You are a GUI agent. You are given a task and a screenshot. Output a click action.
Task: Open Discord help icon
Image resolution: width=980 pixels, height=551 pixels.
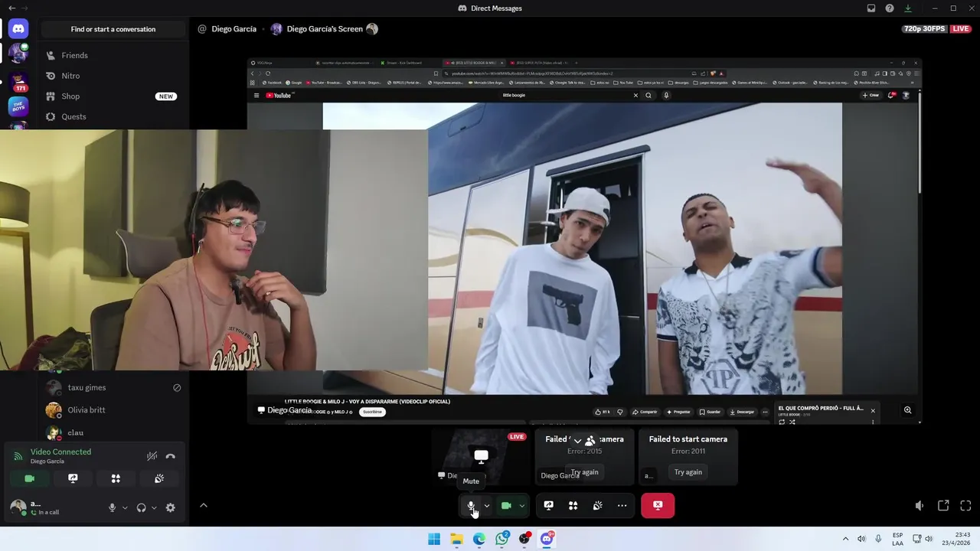click(890, 8)
